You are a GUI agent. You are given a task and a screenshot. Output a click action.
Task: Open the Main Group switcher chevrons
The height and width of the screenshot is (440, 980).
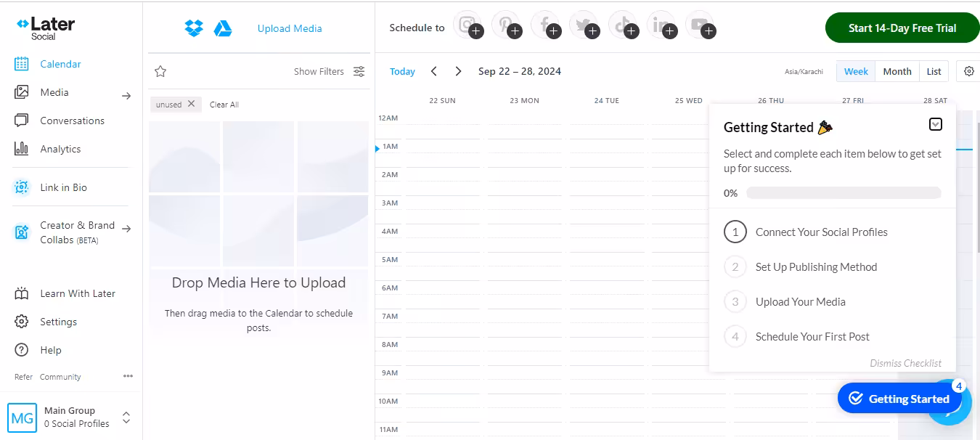pos(126,417)
